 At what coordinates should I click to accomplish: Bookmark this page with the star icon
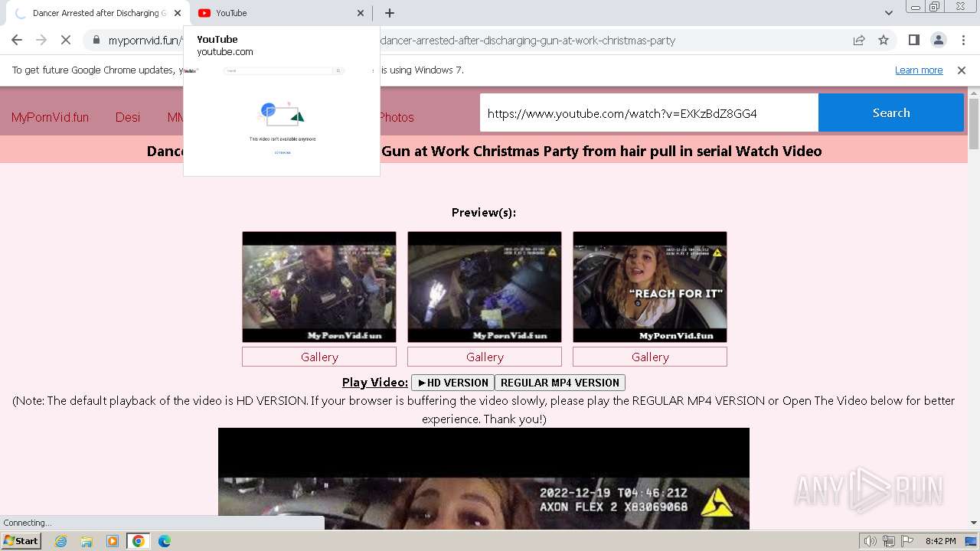[884, 40]
